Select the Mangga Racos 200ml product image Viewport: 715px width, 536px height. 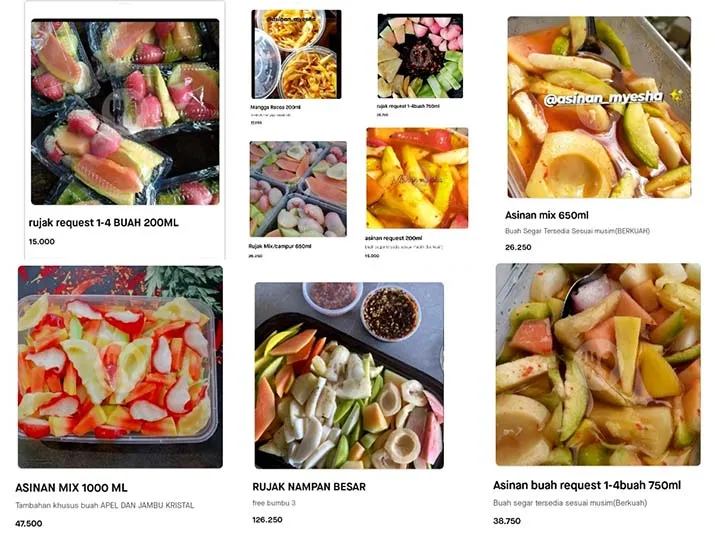click(296, 54)
